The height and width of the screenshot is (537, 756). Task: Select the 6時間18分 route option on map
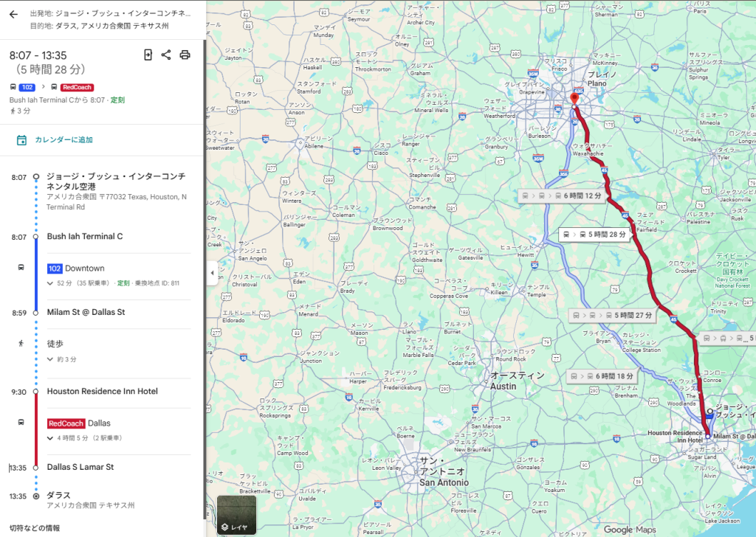602,376
